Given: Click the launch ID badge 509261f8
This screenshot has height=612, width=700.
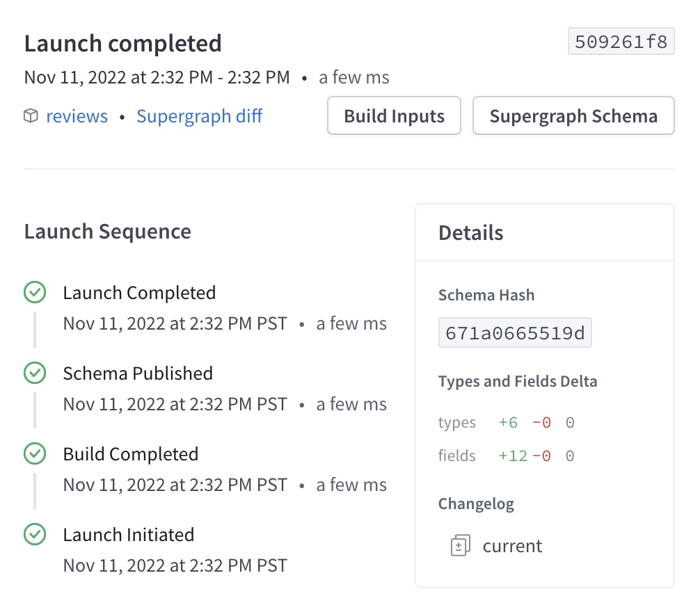Looking at the screenshot, I should tap(621, 42).
